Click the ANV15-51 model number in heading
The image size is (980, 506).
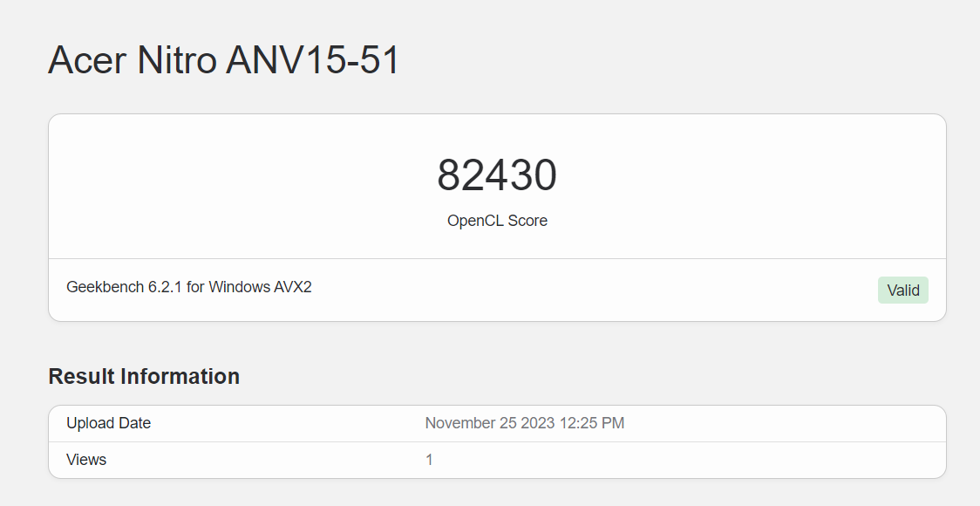[x=312, y=60]
